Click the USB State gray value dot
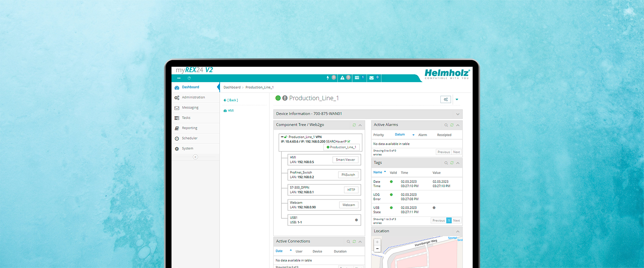This screenshot has height=268, width=644. (x=434, y=208)
